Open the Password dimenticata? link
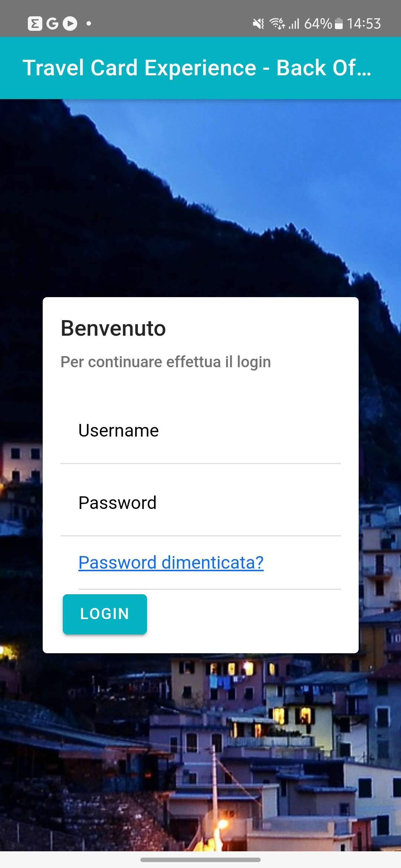Screen dimensions: 401x868 [x=171, y=562]
